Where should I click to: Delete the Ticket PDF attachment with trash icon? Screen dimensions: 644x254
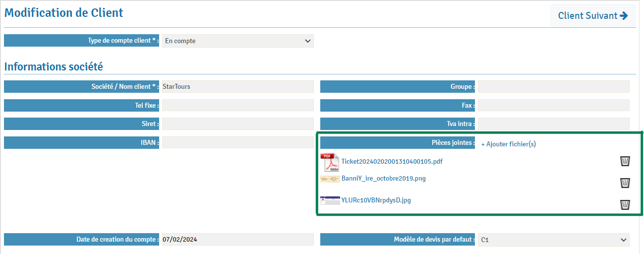(x=625, y=161)
